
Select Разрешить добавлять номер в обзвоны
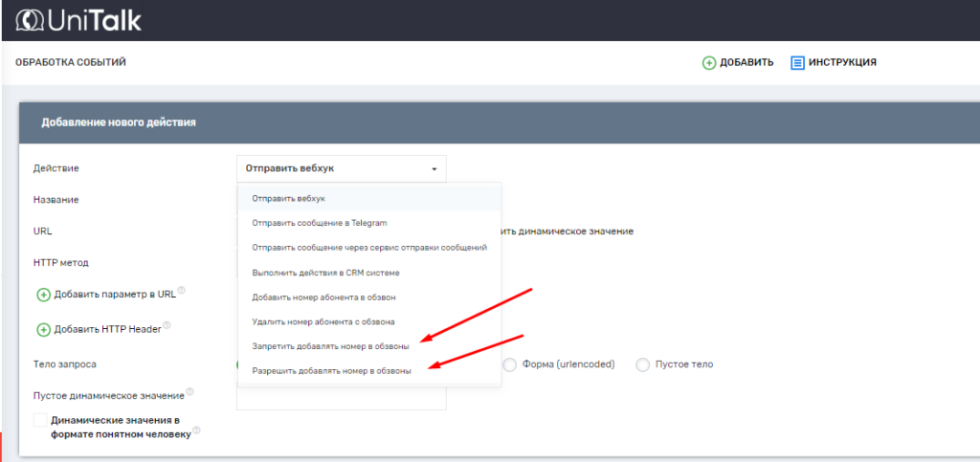pos(331,370)
